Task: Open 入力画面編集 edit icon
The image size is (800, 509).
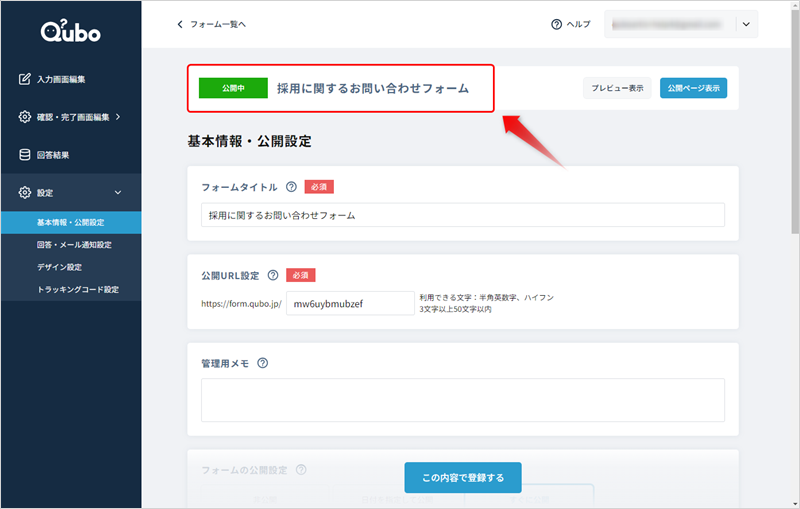Action: [24, 79]
